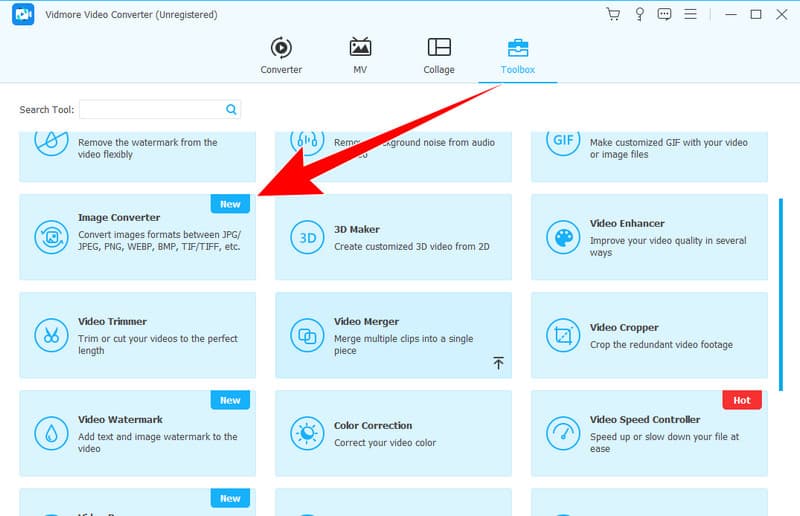This screenshot has width=800, height=516.
Task: Open the shopping cart purchase icon
Action: pyautogui.click(x=613, y=14)
